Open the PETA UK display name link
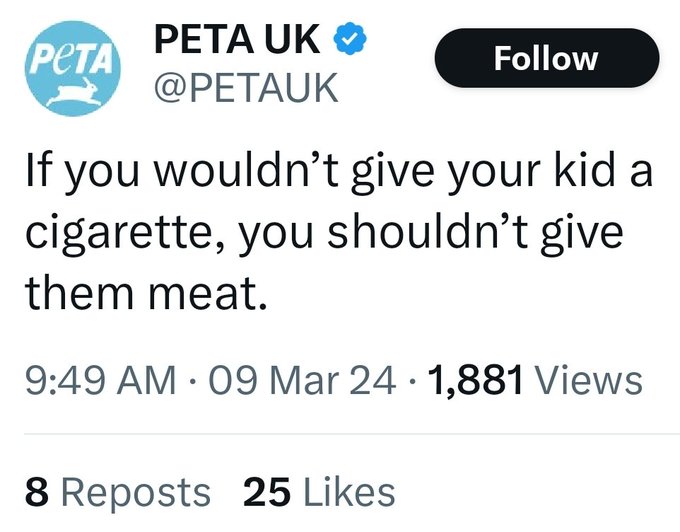Viewport: 680px width, 532px height. pos(237,42)
